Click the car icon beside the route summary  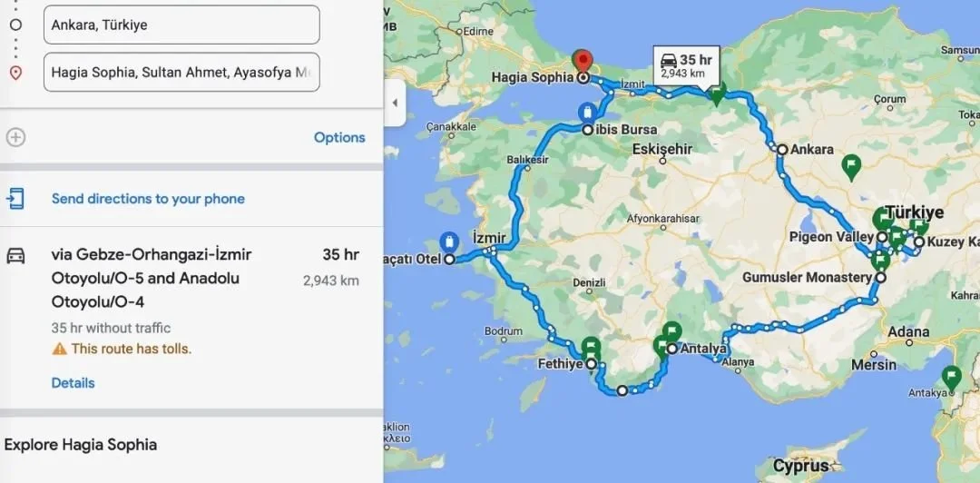coord(15,255)
